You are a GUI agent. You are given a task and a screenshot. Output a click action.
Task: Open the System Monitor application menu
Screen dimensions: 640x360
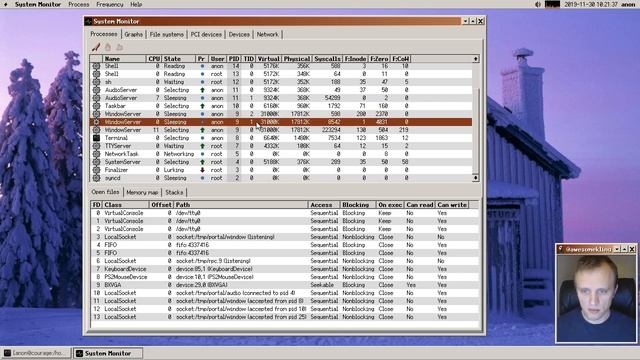coord(38,4)
